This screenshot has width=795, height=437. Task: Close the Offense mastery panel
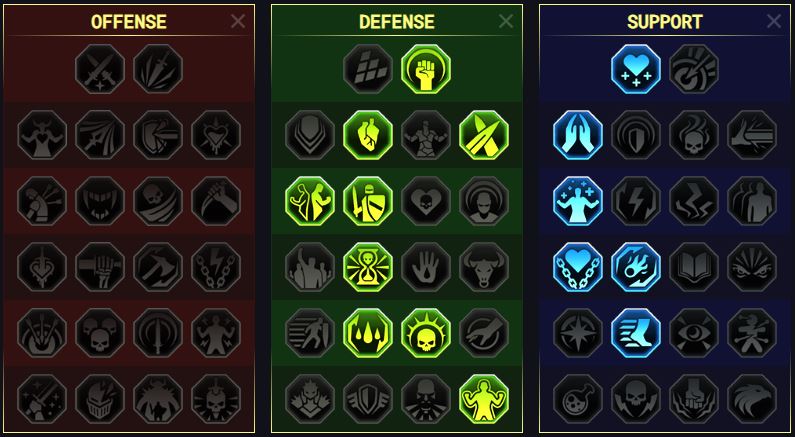[238, 21]
